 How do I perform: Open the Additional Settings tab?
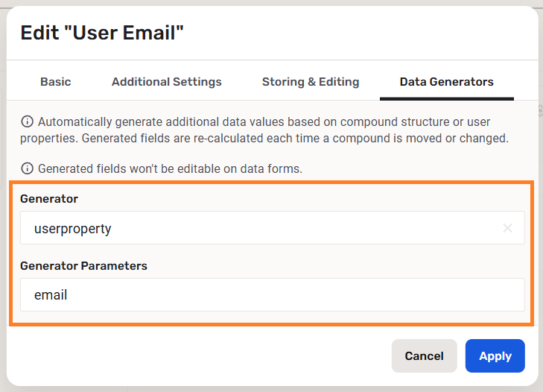[167, 82]
